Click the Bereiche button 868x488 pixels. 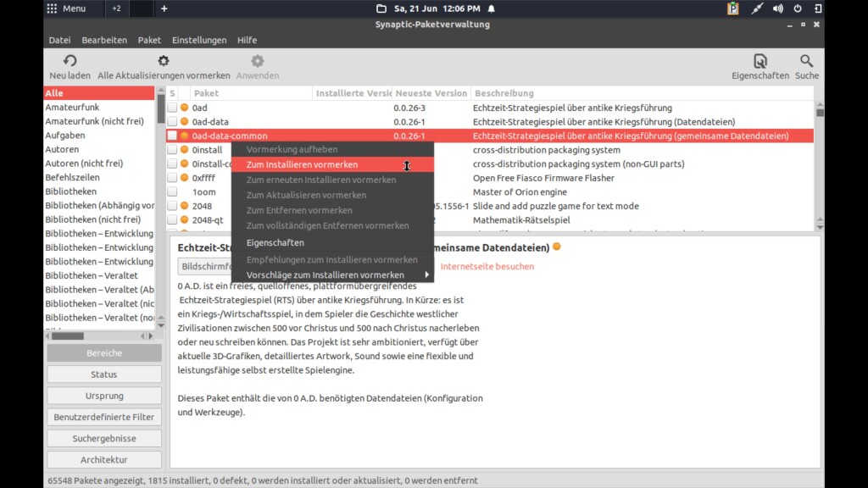[x=104, y=352]
